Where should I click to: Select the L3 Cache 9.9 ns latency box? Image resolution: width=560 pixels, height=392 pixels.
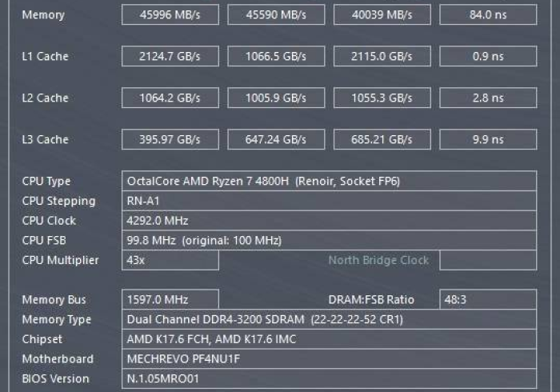point(487,139)
